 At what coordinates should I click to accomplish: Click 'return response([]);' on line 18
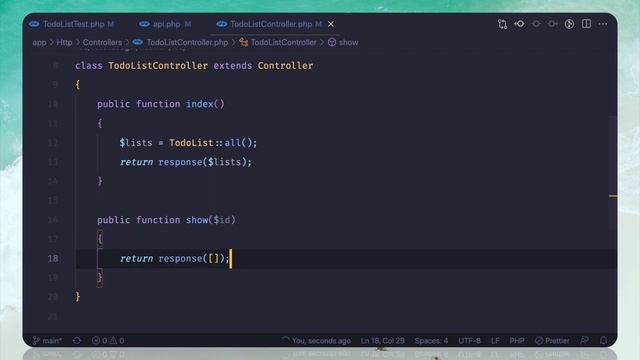175,258
